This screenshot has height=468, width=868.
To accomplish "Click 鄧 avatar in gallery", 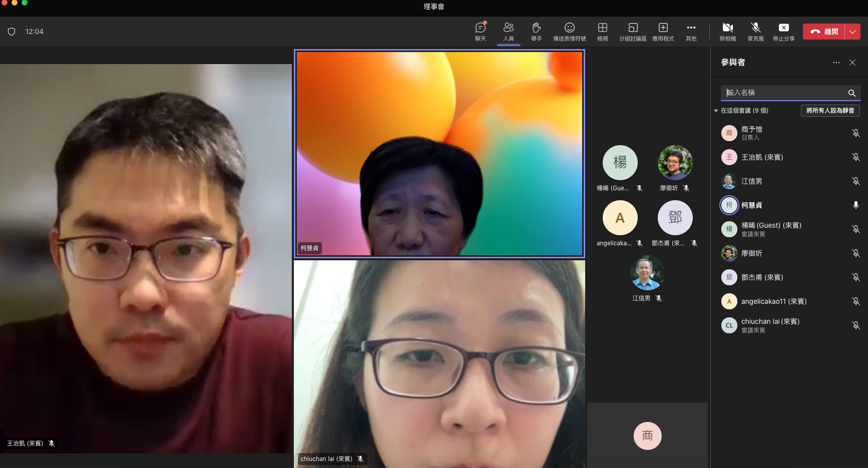I will pyautogui.click(x=675, y=218).
